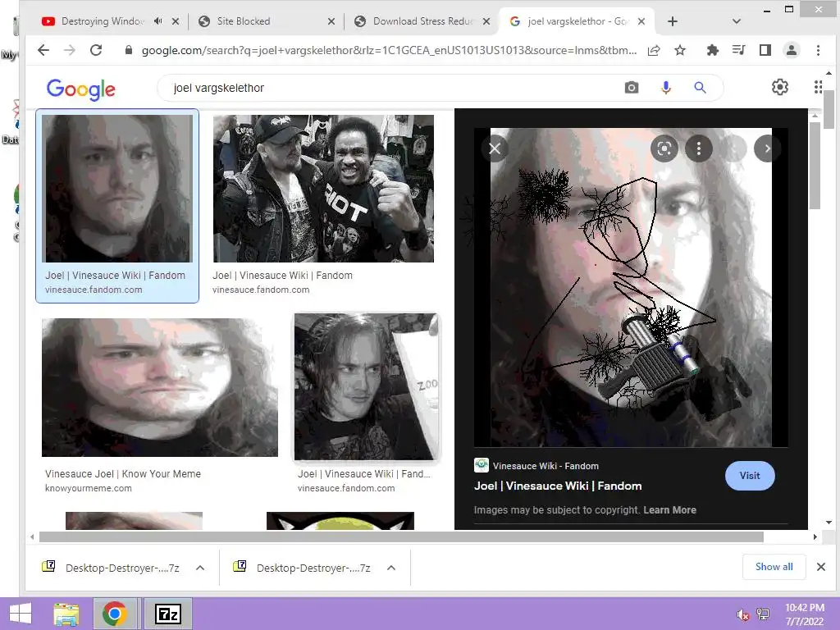Viewport: 840px width, 630px height.
Task: Open 7-Zip from the taskbar
Action: point(167,614)
